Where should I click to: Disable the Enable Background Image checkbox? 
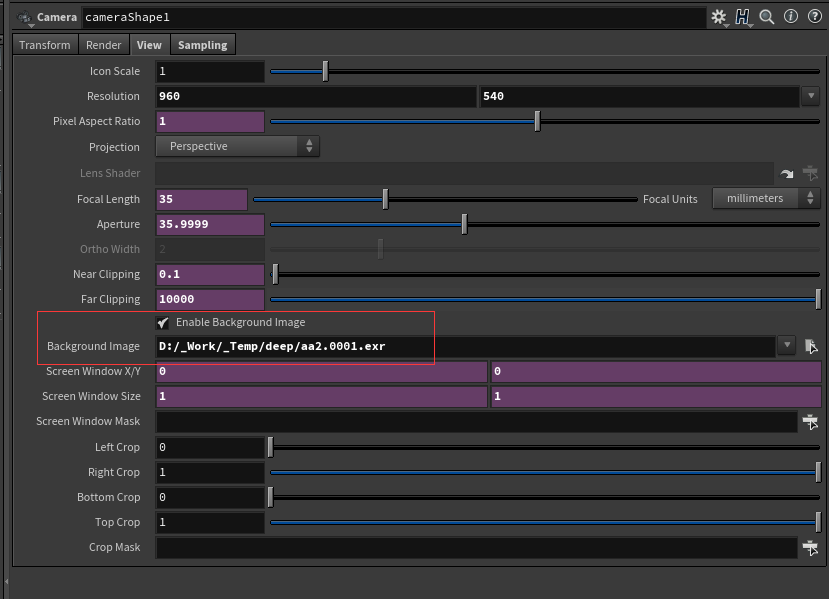(163, 322)
